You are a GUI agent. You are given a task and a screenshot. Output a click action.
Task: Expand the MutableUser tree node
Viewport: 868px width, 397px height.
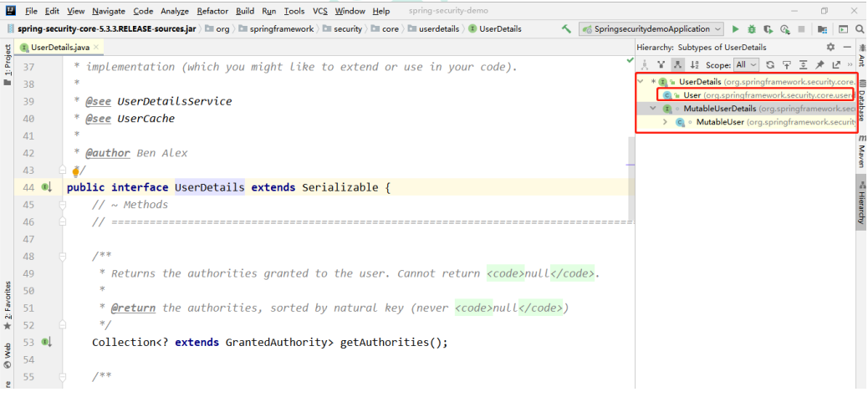coord(666,122)
